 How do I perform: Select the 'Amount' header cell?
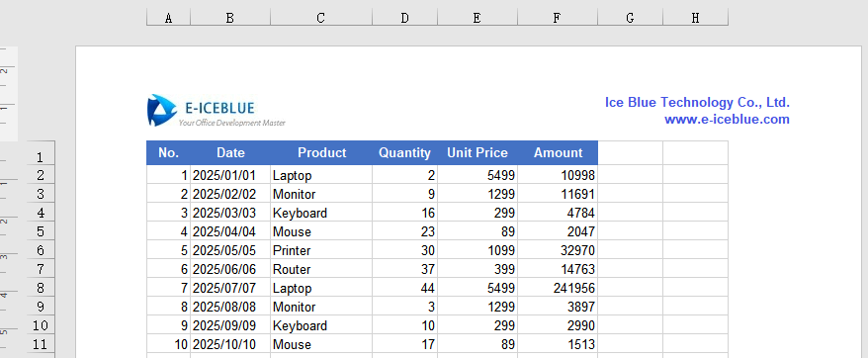click(558, 153)
